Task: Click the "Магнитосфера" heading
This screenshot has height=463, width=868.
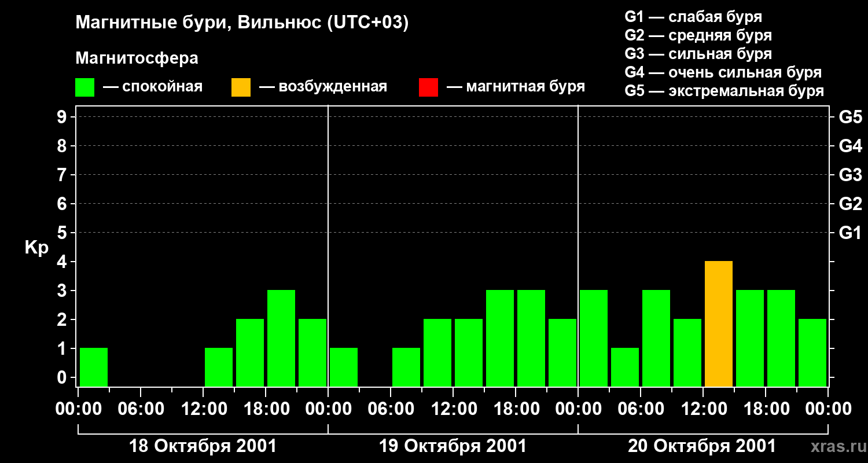Action: (137, 58)
